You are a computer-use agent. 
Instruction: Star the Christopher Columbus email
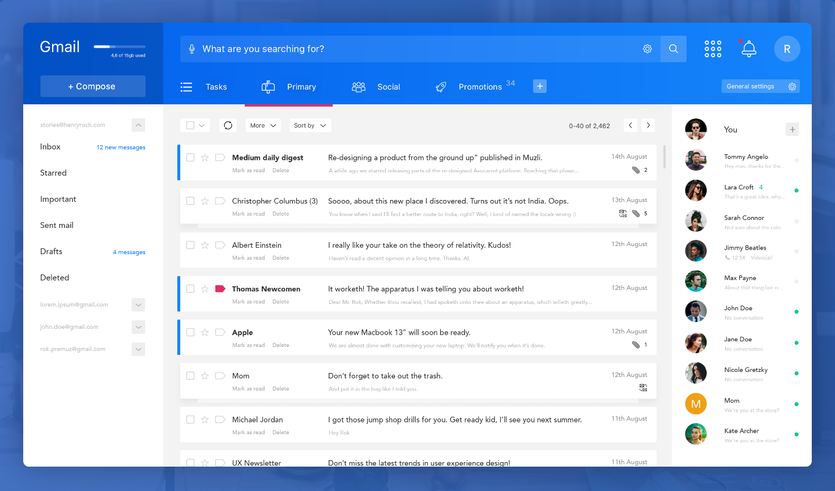[204, 201]
